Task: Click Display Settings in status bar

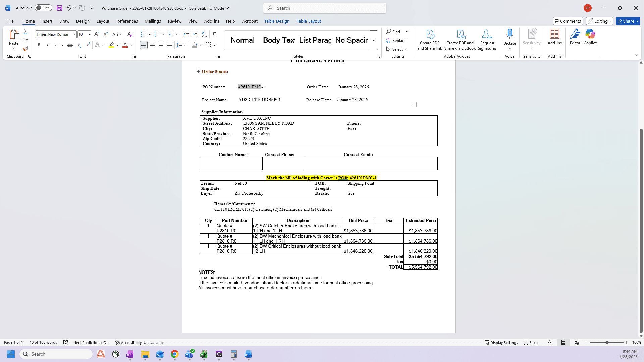Action: click(501, 342)
